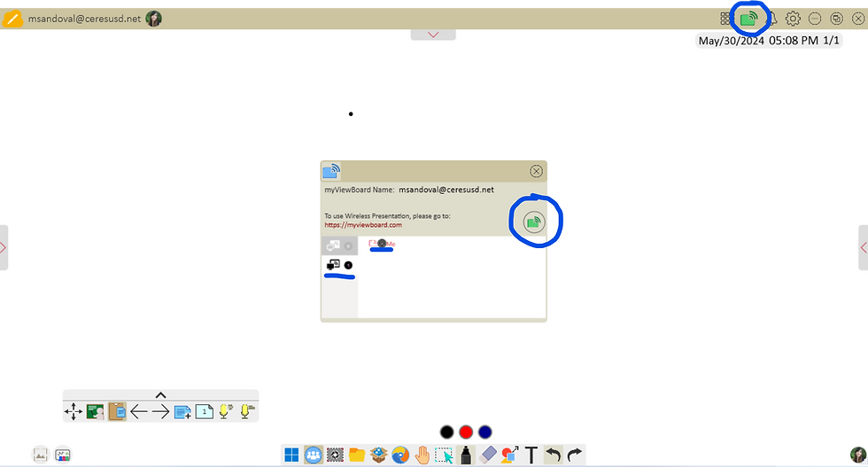Go to previous page with left arrow
The image size is (868, 467).
pyautogui.click(x=138, y=411)
